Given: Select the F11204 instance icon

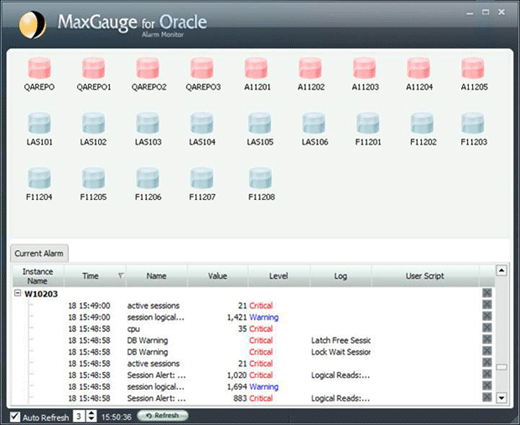Looking at the screenshot, I should [x=39, y=178].
